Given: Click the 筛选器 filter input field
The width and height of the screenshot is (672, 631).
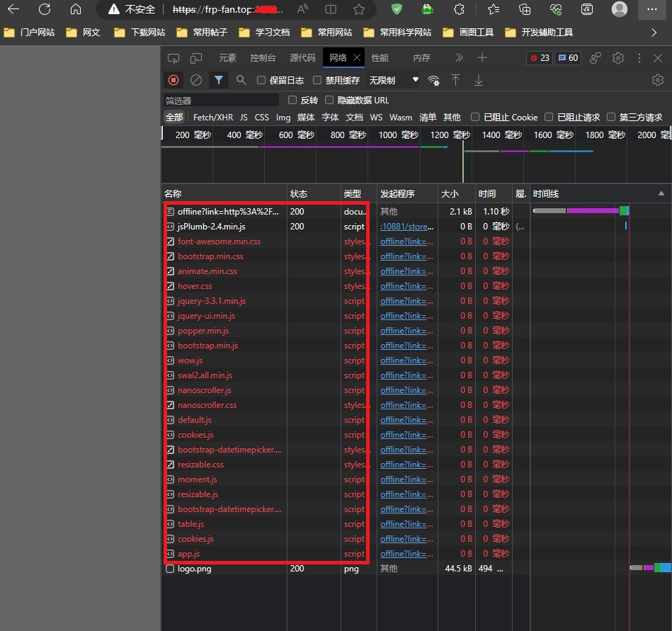Looking at the screenshot, I should (x=221, y=101).
